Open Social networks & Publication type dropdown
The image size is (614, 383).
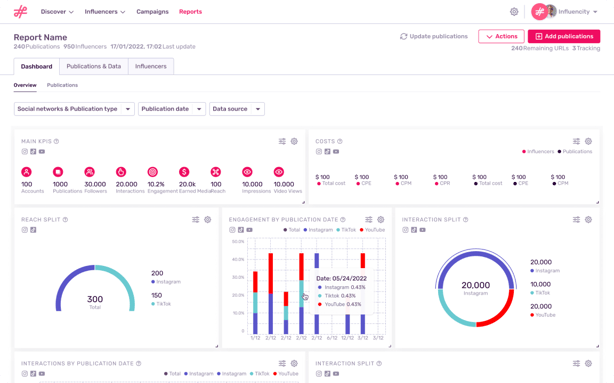click(x=74, y=109)
